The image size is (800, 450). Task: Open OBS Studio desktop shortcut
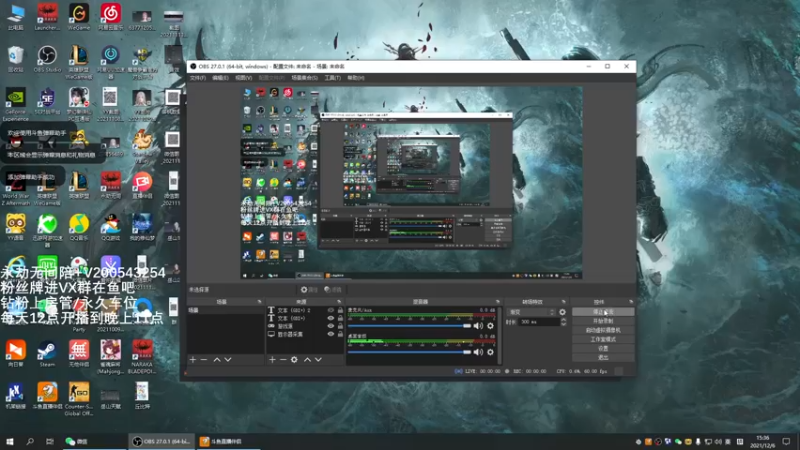pos(47,59)
